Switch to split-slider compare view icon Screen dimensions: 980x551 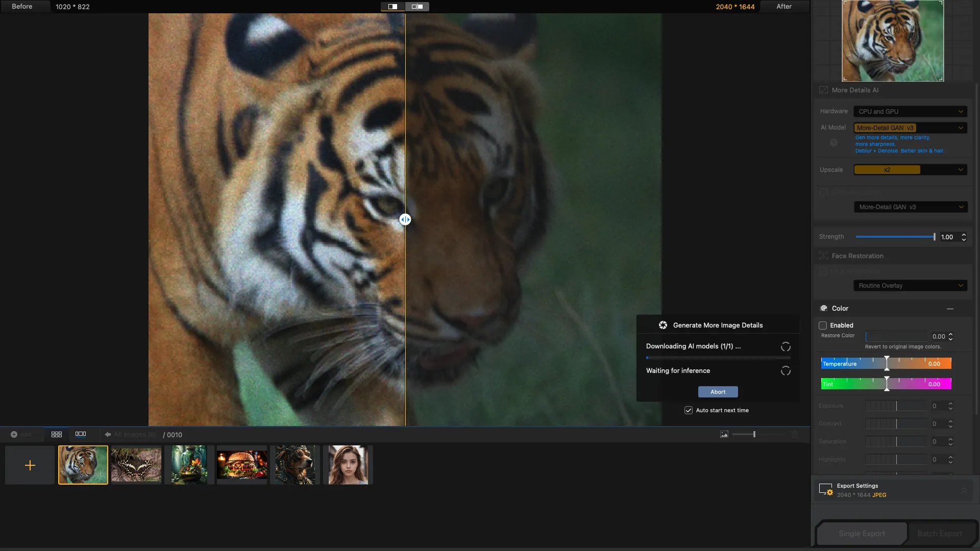tap(393, 7)
